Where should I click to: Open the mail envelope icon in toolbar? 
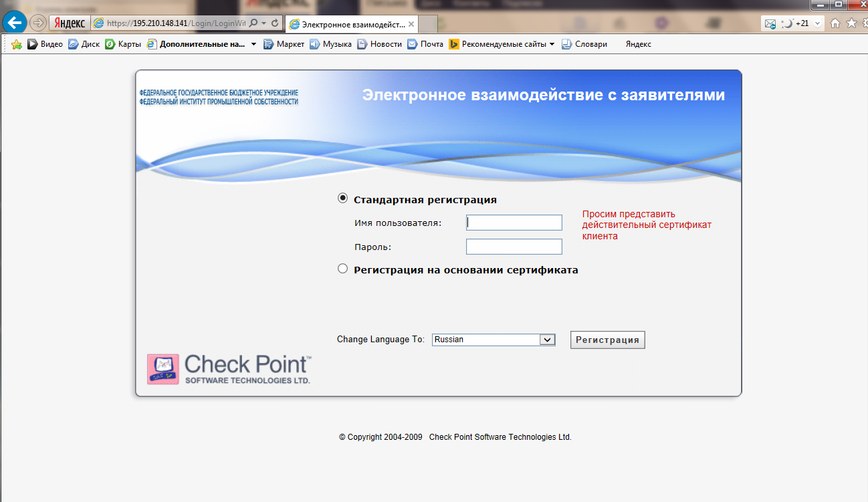pos(770,23)
